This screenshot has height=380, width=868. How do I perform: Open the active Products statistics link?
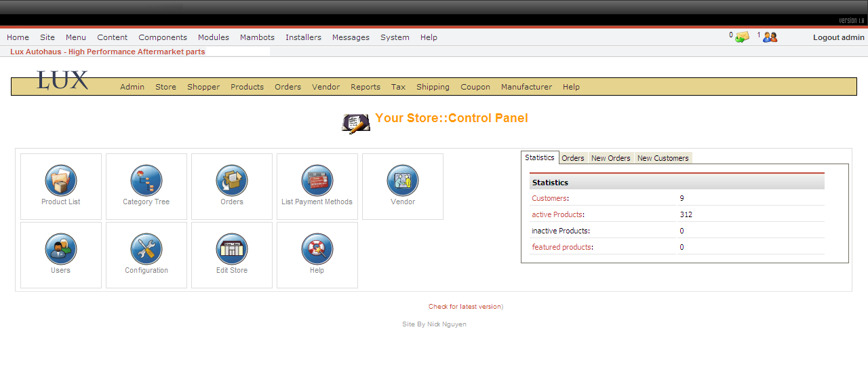[x=557, y=214]
